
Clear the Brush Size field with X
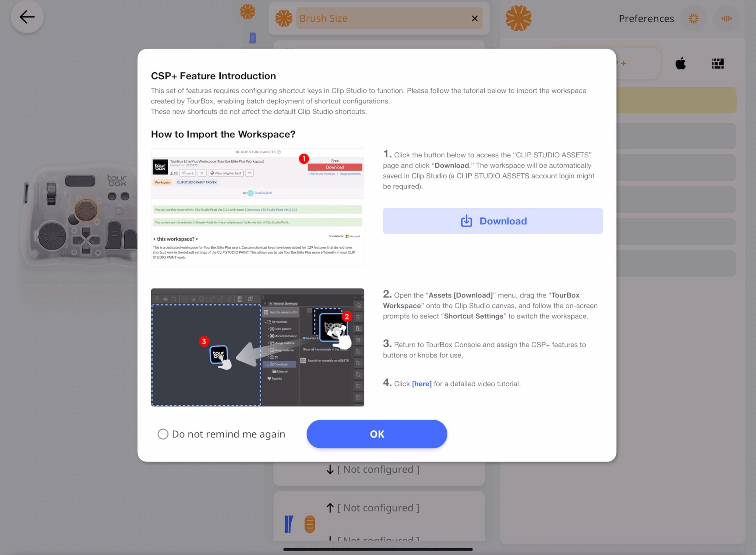(475, 18)
